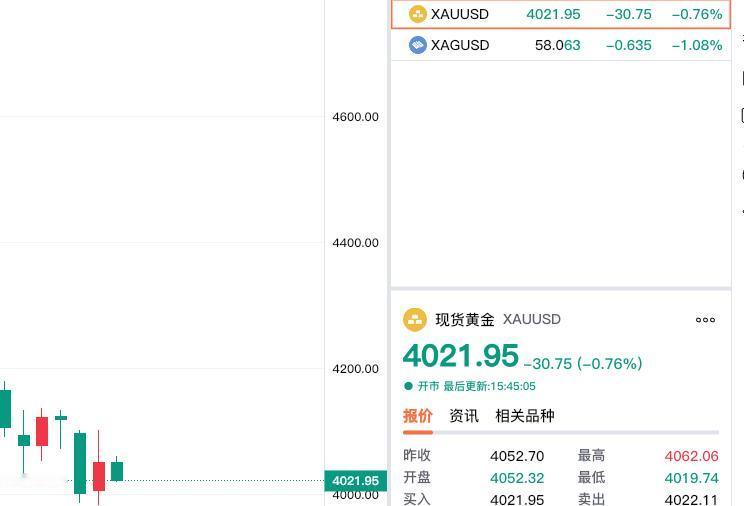
Task: Click the 买入 value 4021.95
Action: [517, 499]
